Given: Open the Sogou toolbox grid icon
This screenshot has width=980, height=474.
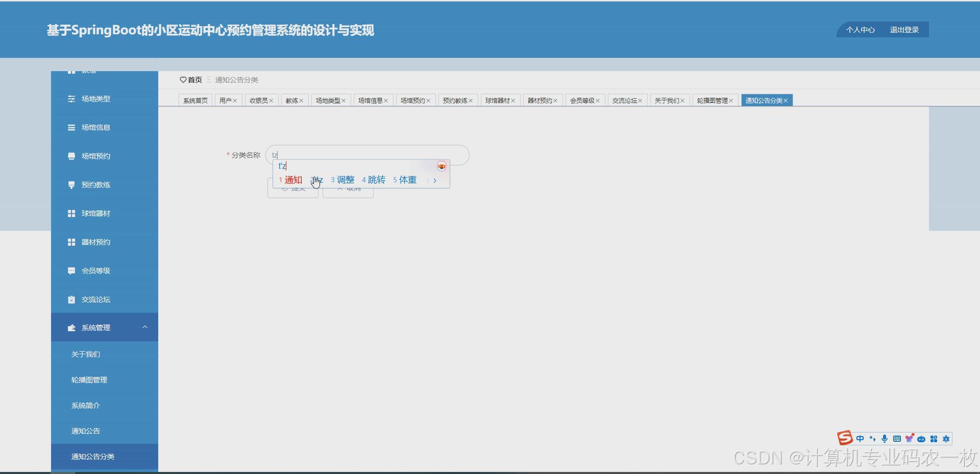Looking at the screenshot, I should (934, 439).
